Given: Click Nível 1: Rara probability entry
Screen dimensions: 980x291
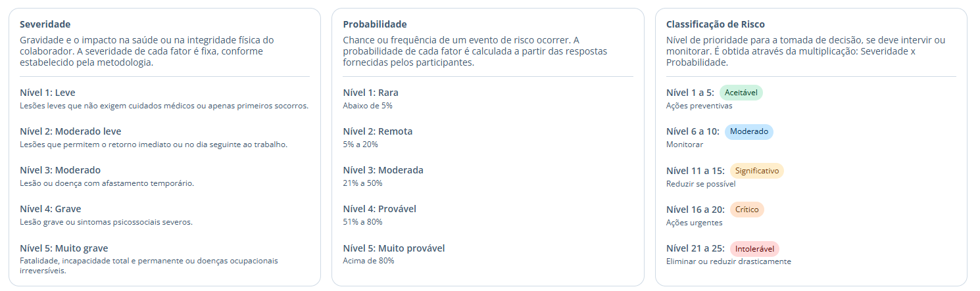Looking at the screenshot, I should [370, 93].
